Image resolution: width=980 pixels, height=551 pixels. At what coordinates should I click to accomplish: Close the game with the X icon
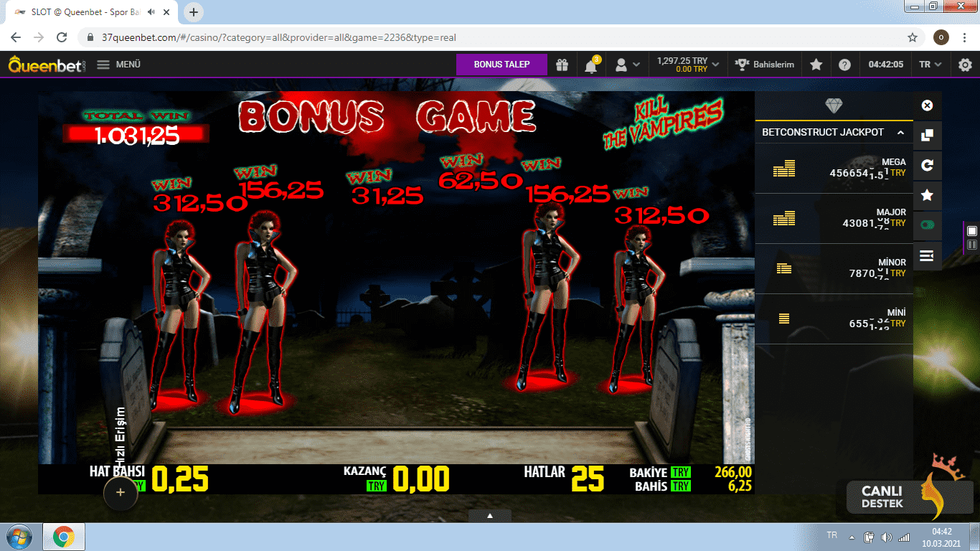[x=927, y=105]
